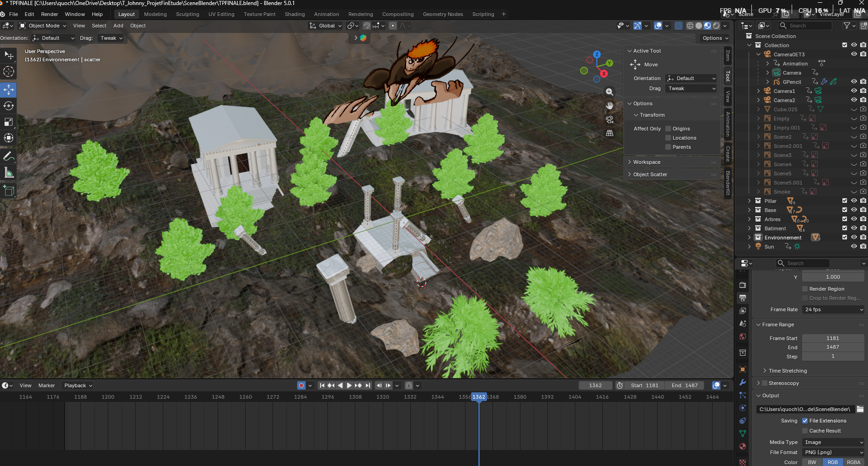
Task: Expand the Arbres collection in outliner
Action: point(749,219)
